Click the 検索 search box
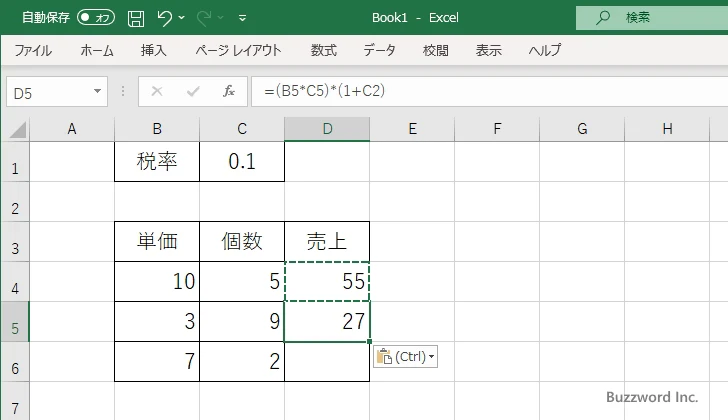The width and height of the screenshot is (728, 420). point(652,18)
